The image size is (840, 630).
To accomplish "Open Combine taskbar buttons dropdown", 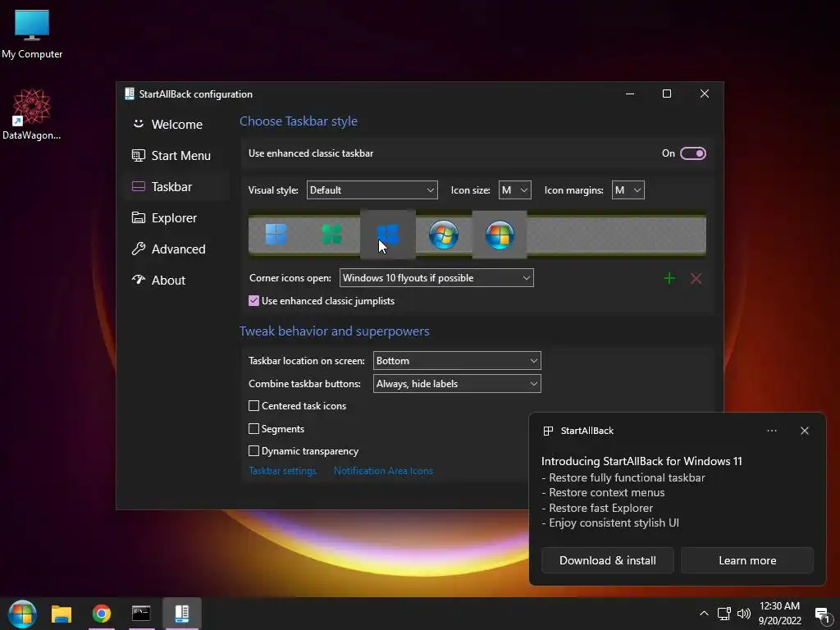I will pos(457,384).
